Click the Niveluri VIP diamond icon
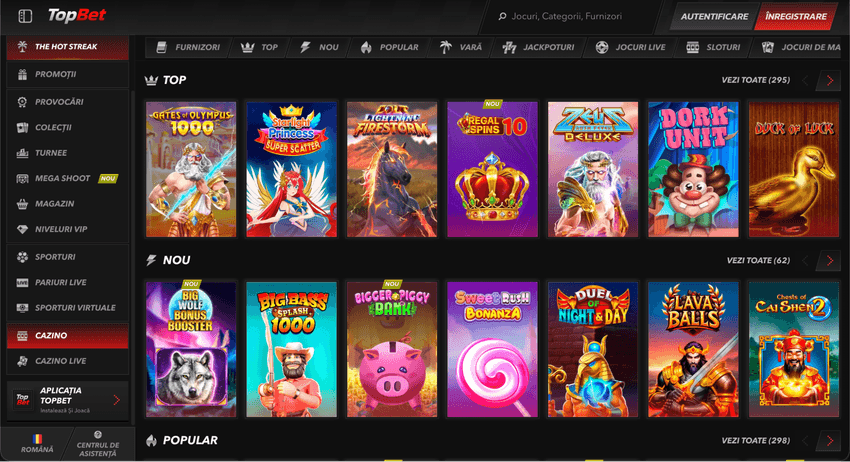The width and height of the screenshot is (850, 462). pyautogui.click(x=22, y=229)
